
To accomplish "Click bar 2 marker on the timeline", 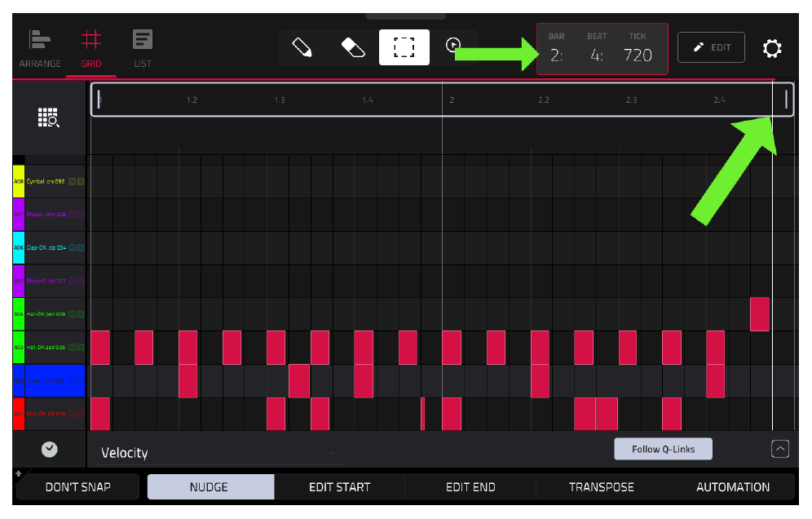I will coord(452,100).
